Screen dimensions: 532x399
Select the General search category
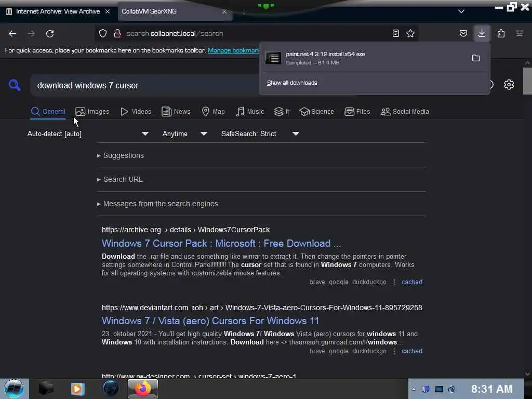(48, 112)
